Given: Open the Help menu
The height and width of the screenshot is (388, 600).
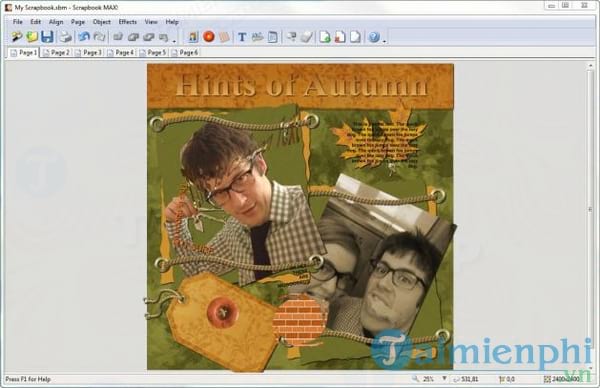Looking at the screenshot, I should 172,22.
